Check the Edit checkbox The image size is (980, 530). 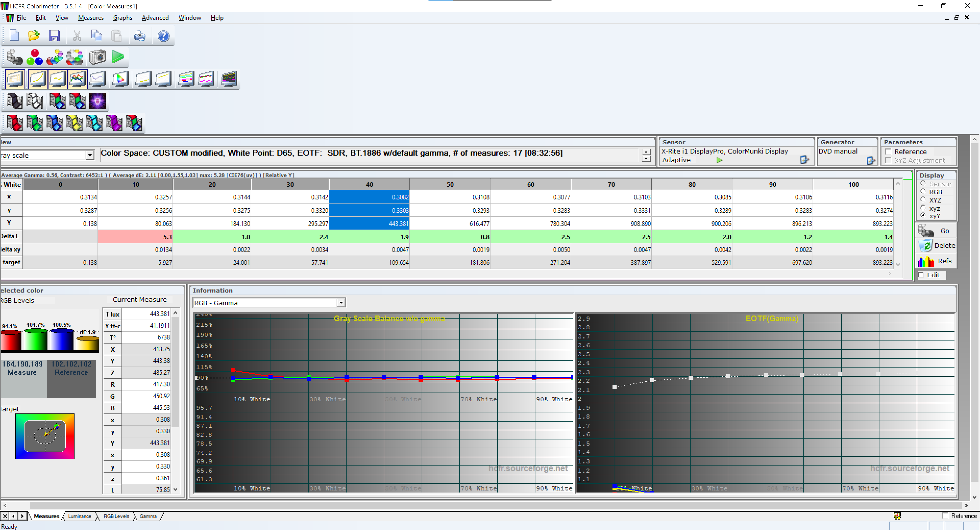point(921,275)
